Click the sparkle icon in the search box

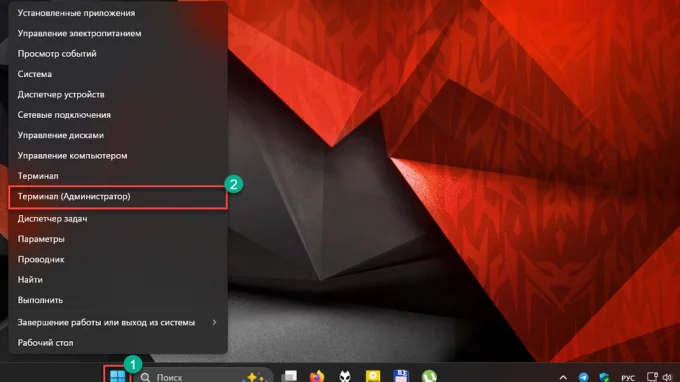254,377
